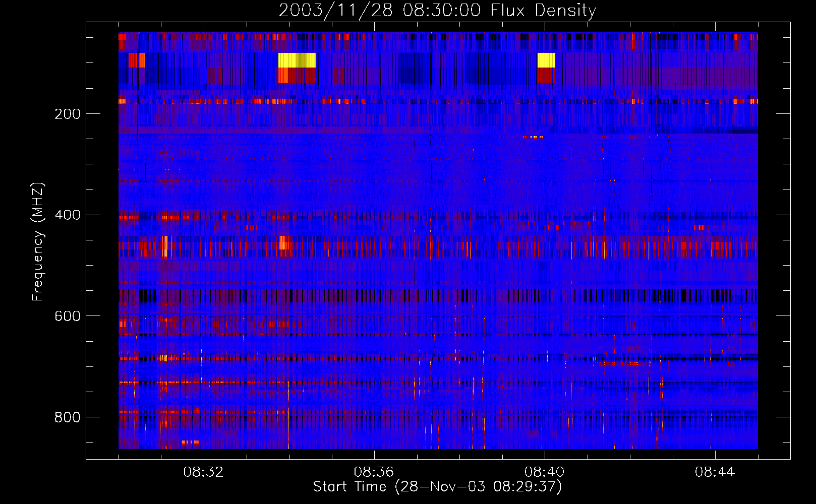Click the plot title '2003/11/28 08:30:00 Flux Density'

click(x=437, y=10)
